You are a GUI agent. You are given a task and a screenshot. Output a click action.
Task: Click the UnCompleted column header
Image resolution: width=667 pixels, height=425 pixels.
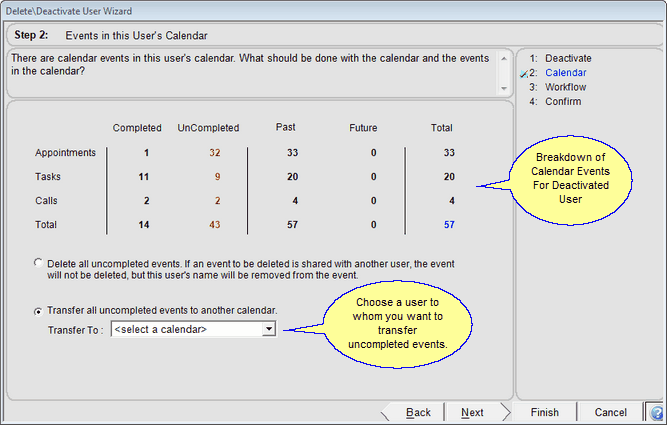[x=208, y=128]
